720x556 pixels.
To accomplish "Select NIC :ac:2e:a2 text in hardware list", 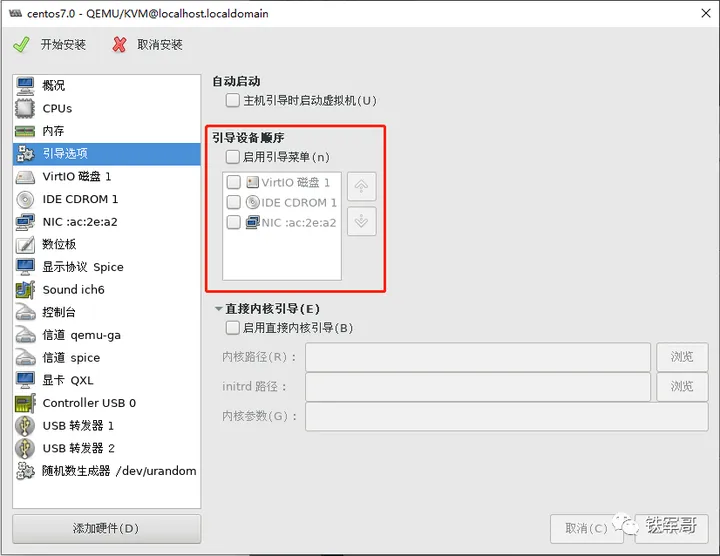I will (80, 222).
